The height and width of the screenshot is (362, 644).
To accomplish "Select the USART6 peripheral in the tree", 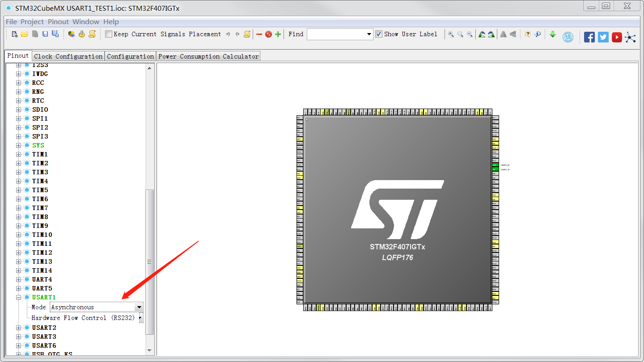I will [x=44, y=345].
